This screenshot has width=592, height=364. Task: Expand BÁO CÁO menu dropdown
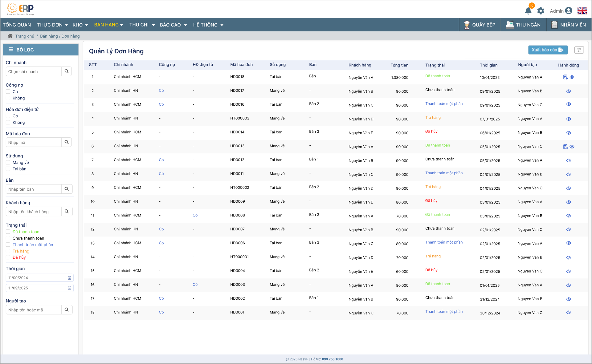174,25
